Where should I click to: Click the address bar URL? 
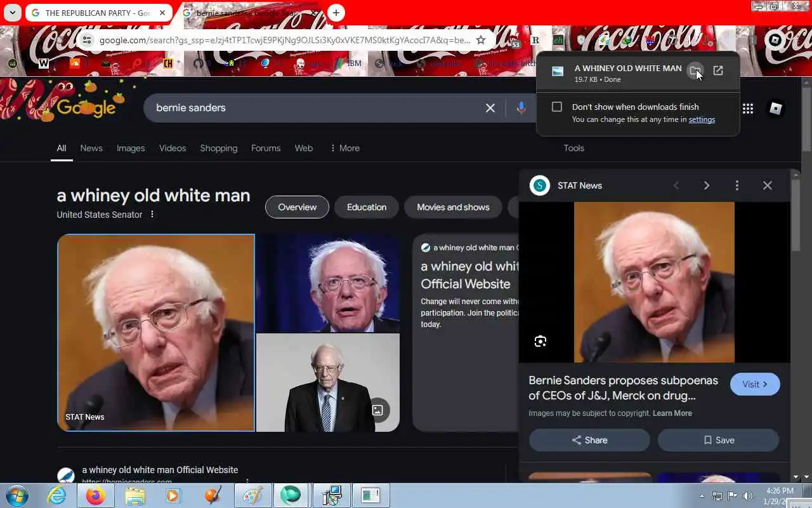[284, 40]
